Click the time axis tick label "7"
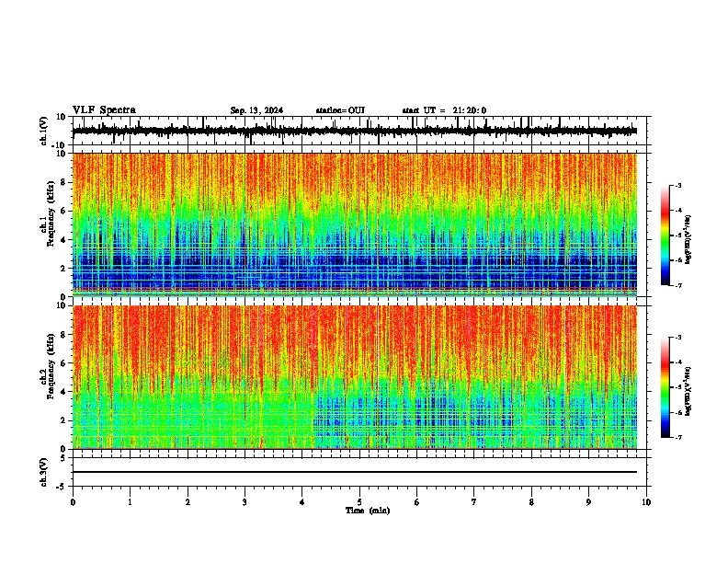Viewport: 728px width, 563px height. (x=474, y=502)
